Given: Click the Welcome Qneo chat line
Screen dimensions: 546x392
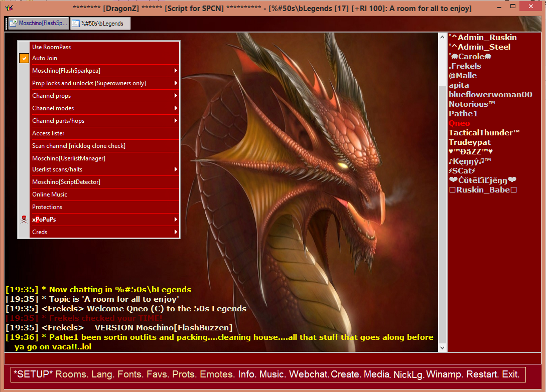Looking at the screenshot, I should 126,308.
